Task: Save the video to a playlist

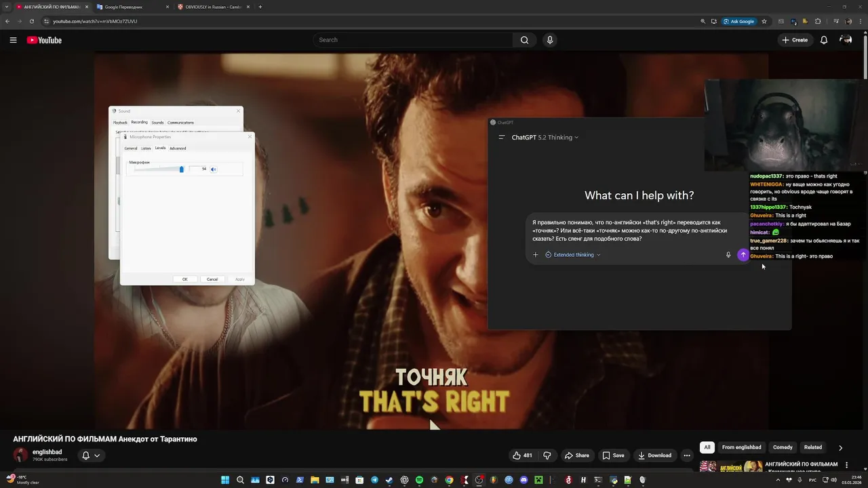Action: pyautogui.click(x=613, y=455)
